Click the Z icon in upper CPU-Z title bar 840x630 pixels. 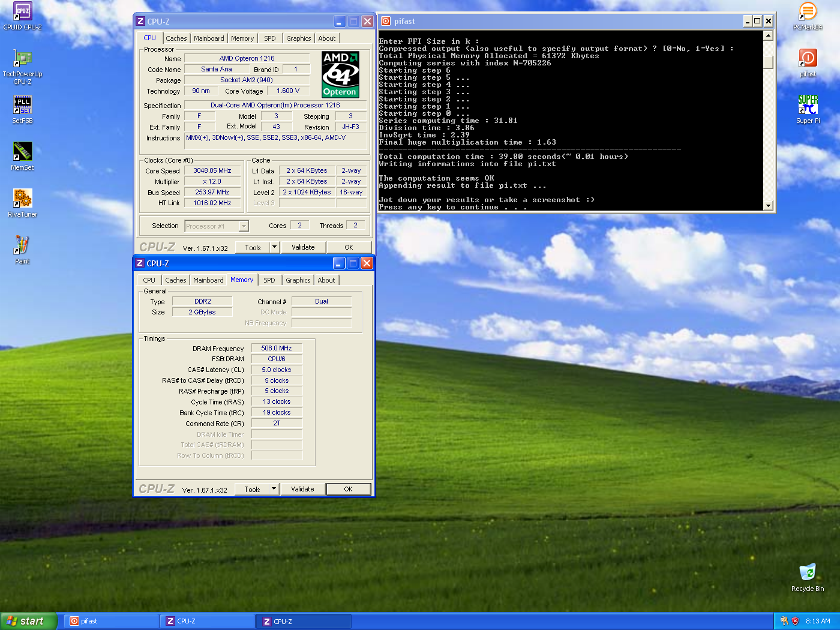[140, 21]
